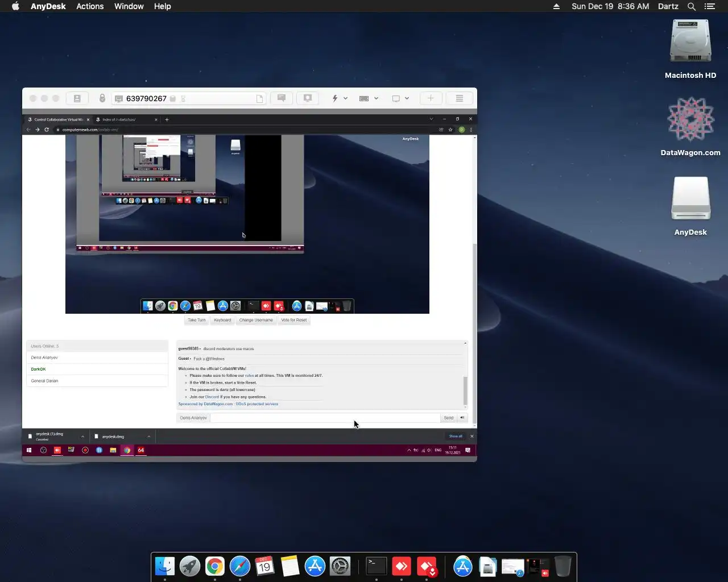The width and height of the screenshot is (728, 582).
Task: Select user DarkOK in users list
Action: point(97,369)
